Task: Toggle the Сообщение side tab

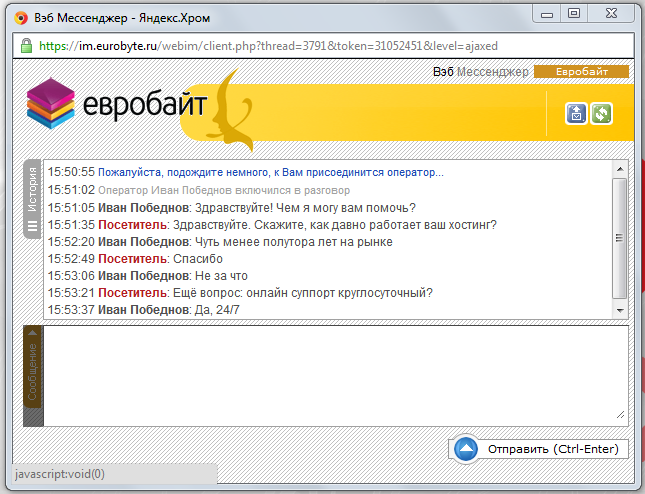Action: coord(32,367)
